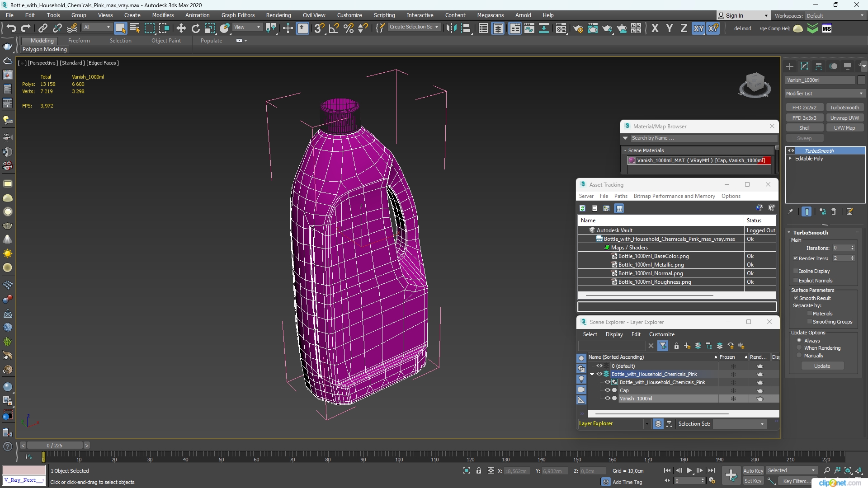Click the Select and Rotate tool
Screen dimensions: 868x488
pos(195,28)
